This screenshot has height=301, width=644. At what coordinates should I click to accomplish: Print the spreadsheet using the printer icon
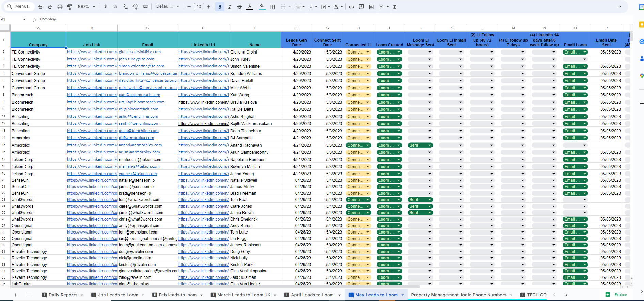pos(60,7)
